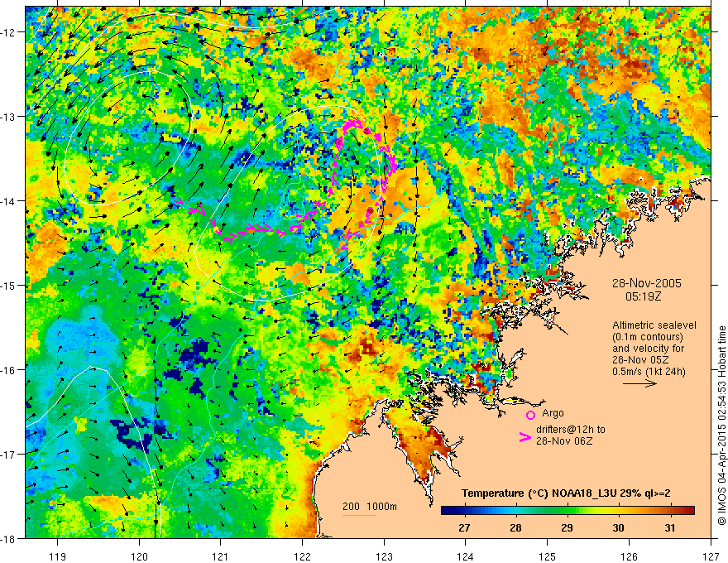728x563 pixels.
Task: Click the 'drifters@12h to' legend text
Action: (571, 430)
